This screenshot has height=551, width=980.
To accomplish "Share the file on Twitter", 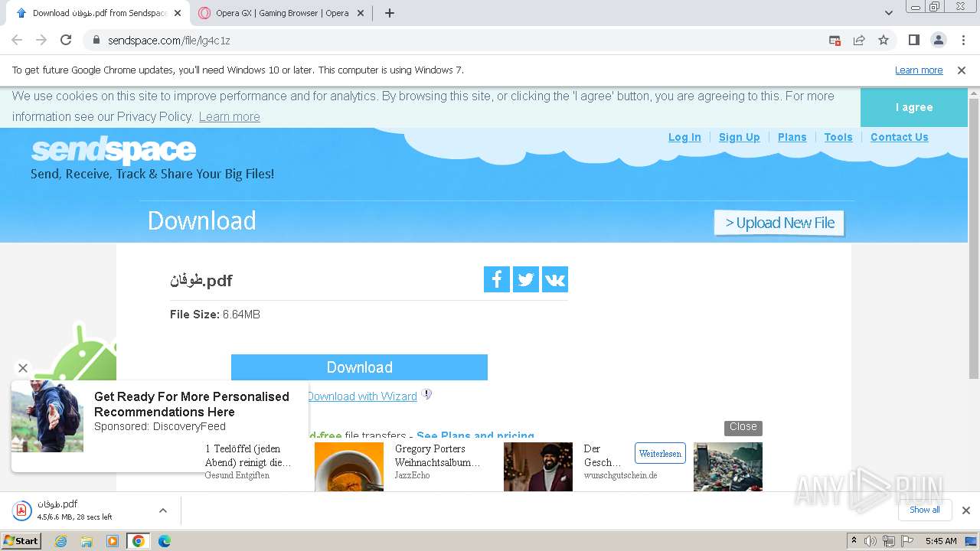I will (x=526, y=279).
